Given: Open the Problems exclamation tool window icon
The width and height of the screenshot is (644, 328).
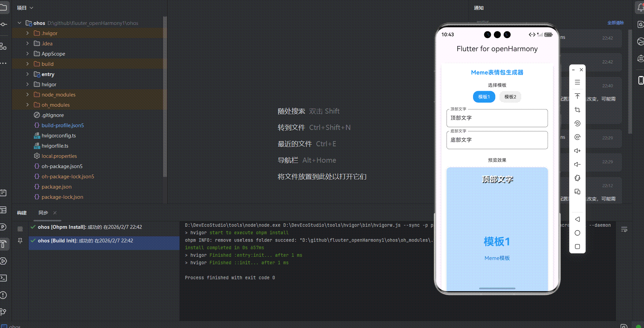Looking at the screenshot, I should pos(3,295).
